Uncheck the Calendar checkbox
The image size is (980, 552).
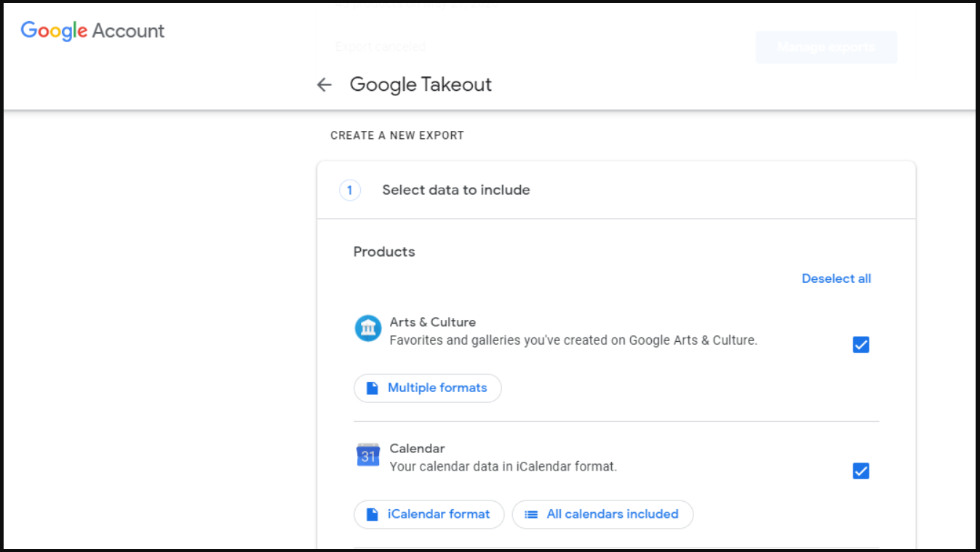click(861, 471)
